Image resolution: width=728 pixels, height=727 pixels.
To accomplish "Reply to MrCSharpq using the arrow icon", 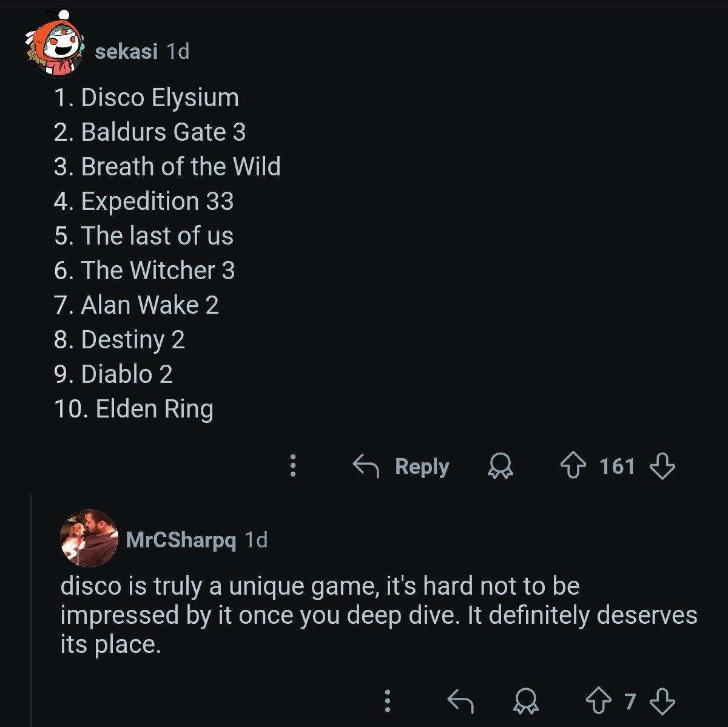I will click(460, 702).
